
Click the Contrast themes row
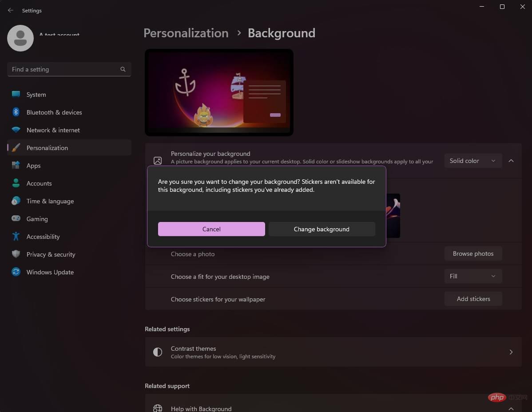pos(333,352)
